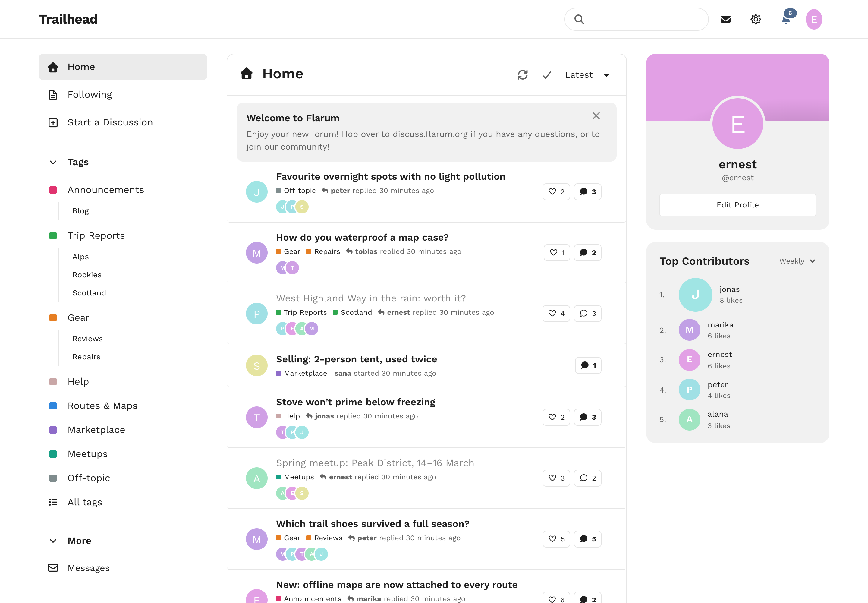Click in the search input field
The width and height of the screenshot is (868, 603).
(636, 19)
